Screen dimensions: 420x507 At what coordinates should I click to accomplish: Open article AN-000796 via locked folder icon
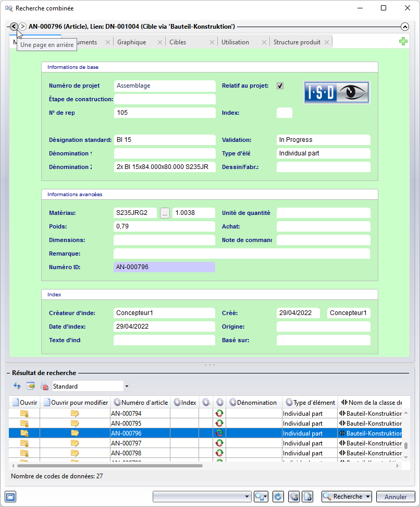pos(24,433)
